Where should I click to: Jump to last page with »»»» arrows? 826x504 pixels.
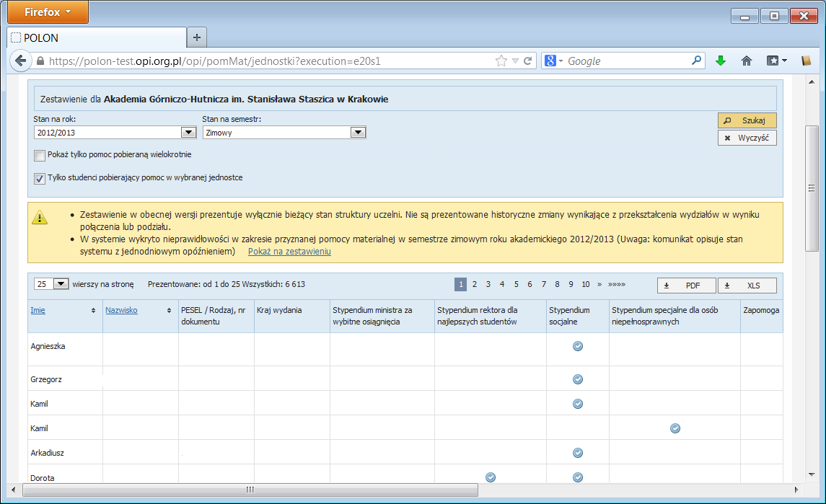[x=617, y=284]
